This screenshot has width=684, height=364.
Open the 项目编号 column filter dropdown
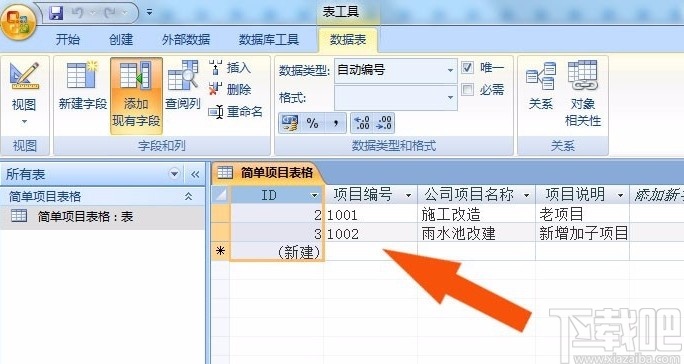tap(409, 195)
